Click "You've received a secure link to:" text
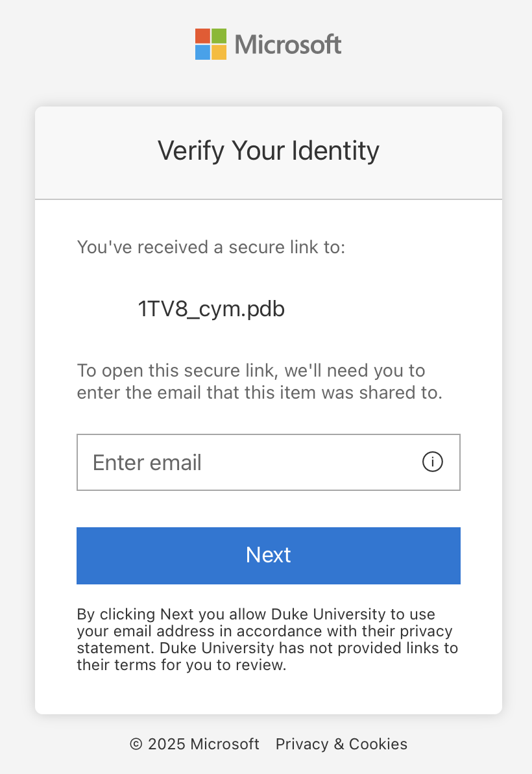 (212, 247)
